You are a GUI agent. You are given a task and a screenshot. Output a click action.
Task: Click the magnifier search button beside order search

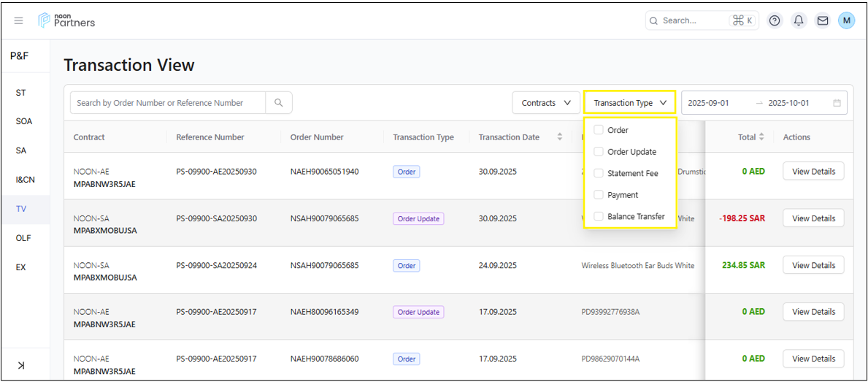tap(279, 103)
